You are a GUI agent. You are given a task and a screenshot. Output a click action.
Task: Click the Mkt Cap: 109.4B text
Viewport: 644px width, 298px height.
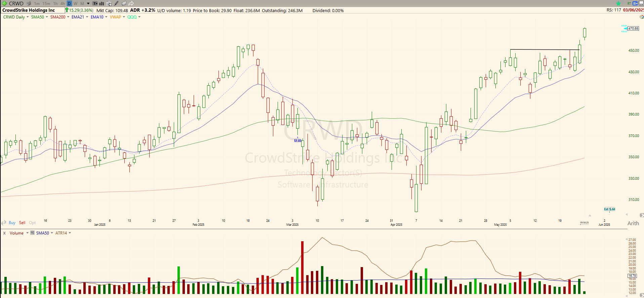tap(112, 10)
